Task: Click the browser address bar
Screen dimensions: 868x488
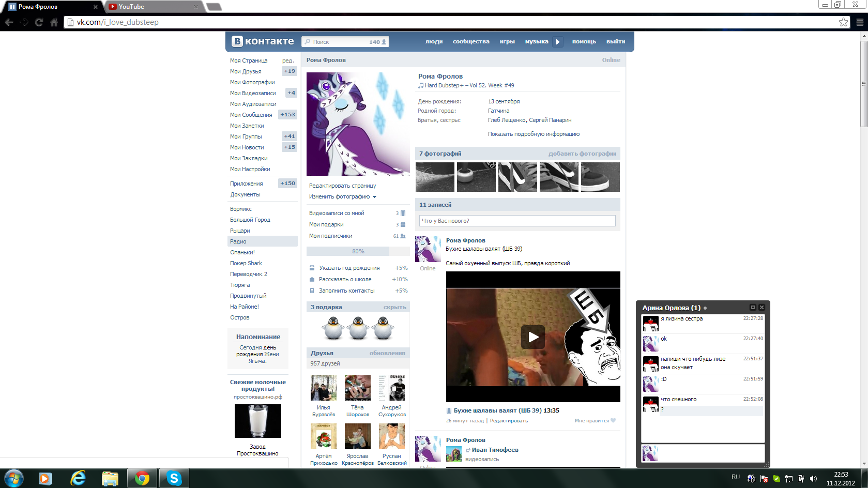Action: [456, 22]
